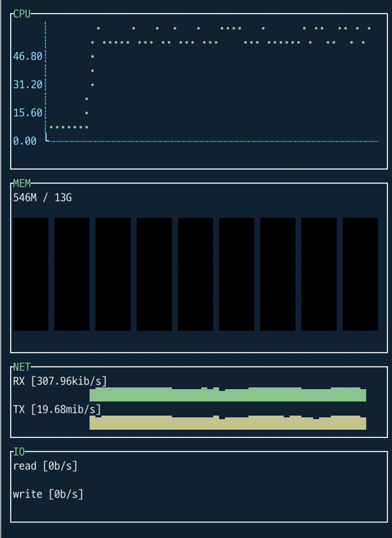Click the yellow TX network sparkline

pos(228,423)
